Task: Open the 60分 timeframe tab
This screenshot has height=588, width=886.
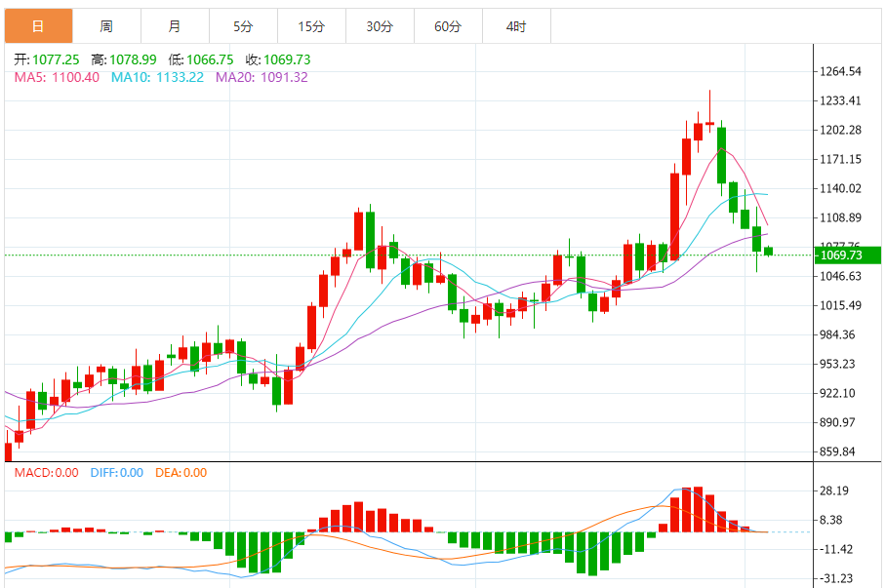Action: (449, 26)
